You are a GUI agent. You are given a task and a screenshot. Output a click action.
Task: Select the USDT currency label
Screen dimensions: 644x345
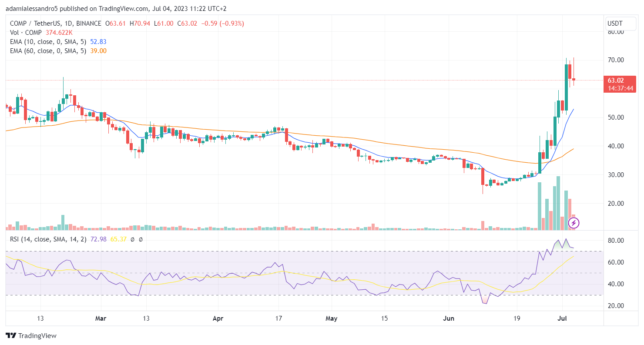pos(615,23)
